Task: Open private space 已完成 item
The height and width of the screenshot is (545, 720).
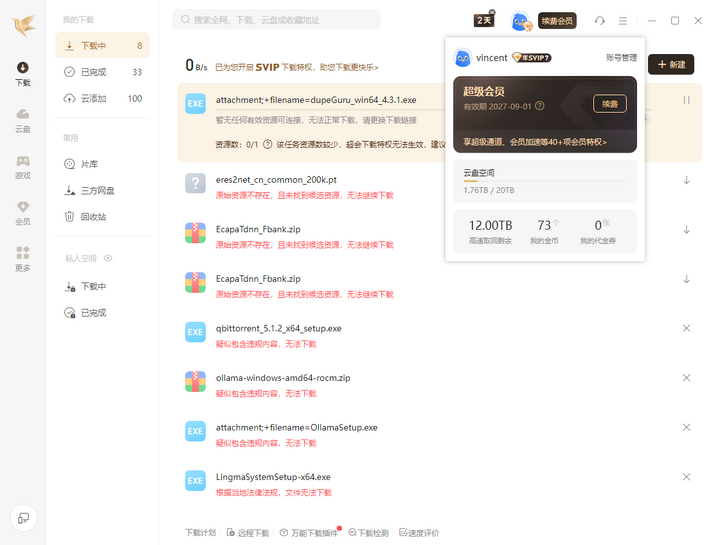Action: (102, 313)
